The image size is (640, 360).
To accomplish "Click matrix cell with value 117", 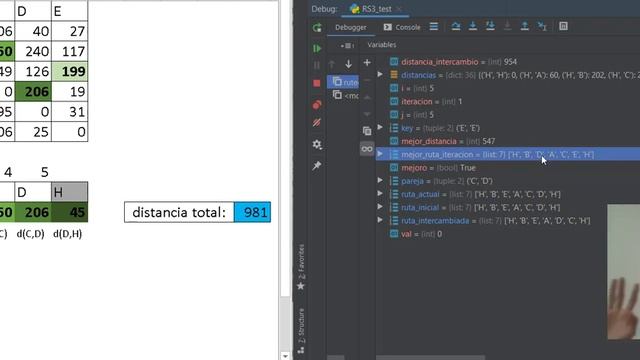I will point(69,51).
